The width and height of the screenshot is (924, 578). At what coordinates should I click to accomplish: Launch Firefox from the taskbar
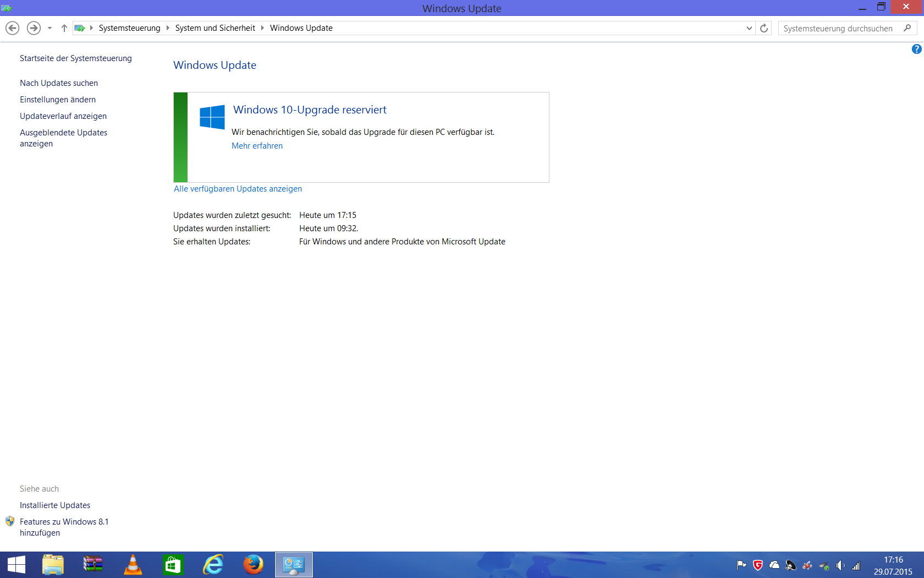[x=253, y=565]
